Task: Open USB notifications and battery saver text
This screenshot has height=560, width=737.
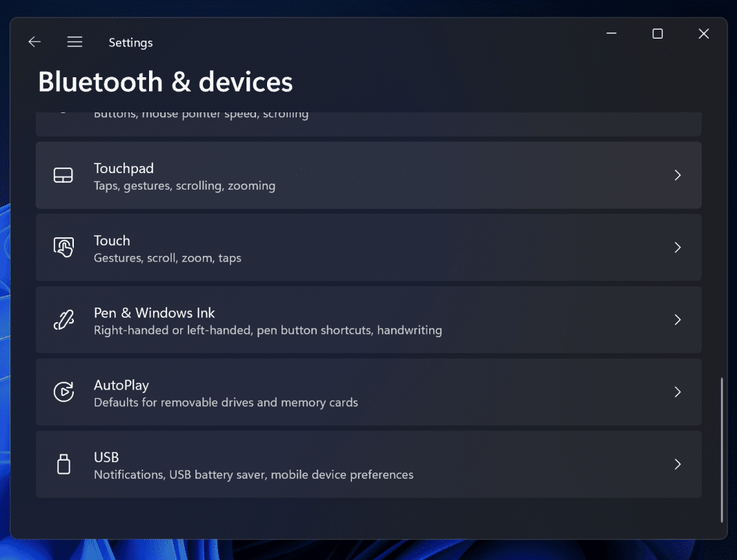Action: [253, 475]
